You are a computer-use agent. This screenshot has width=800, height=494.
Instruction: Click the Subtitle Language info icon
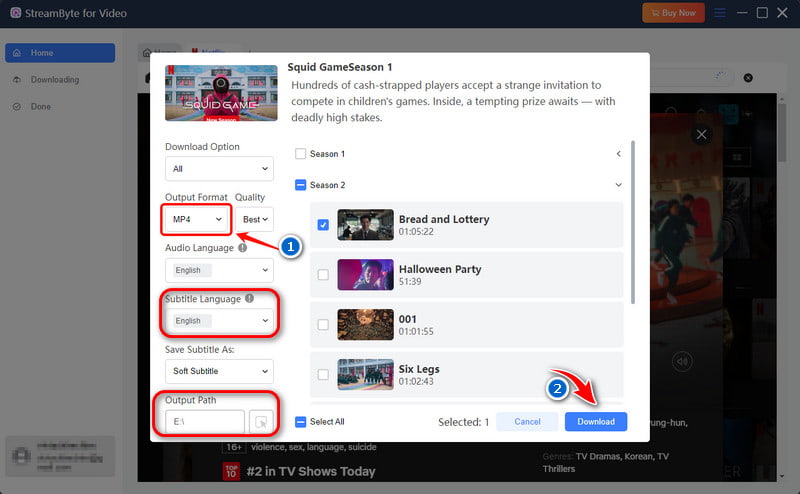coord(249,299)
